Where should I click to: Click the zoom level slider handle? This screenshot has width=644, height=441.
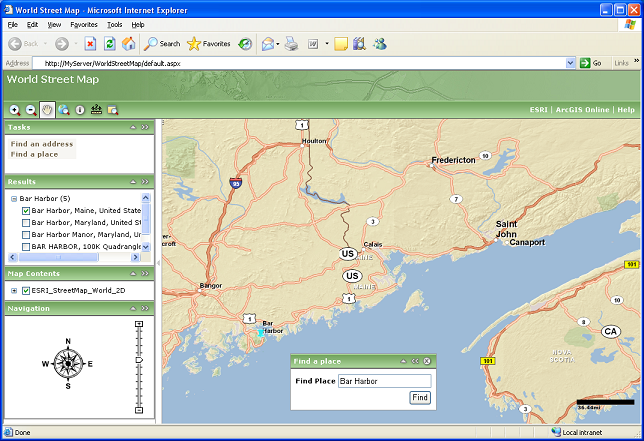click(138, 360)
